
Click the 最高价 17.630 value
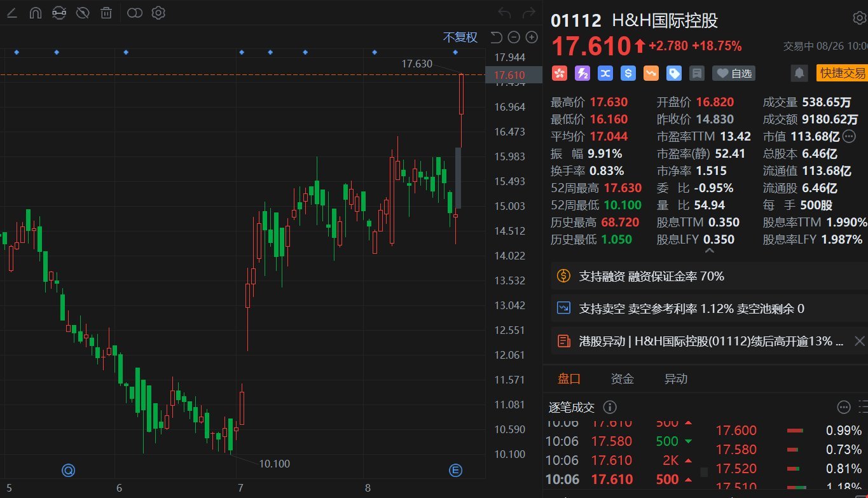coord(609,102)
